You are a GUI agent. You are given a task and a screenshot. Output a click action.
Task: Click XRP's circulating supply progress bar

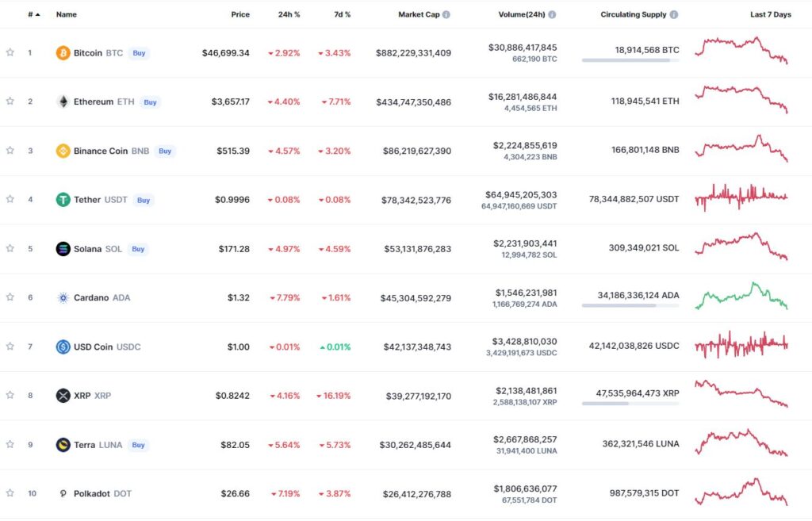point(630,404)
